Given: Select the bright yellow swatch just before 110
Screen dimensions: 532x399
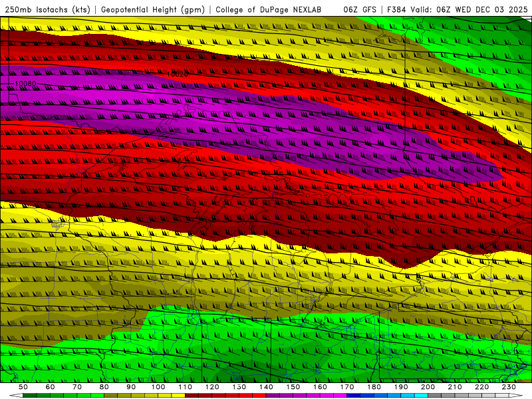Looking at the screenshot, I should (178, 395).
